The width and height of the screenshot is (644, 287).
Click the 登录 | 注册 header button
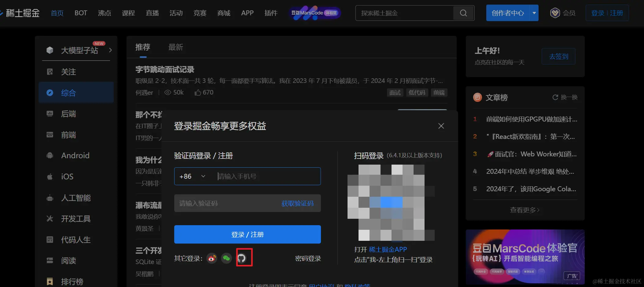click(x=607, y=13)
